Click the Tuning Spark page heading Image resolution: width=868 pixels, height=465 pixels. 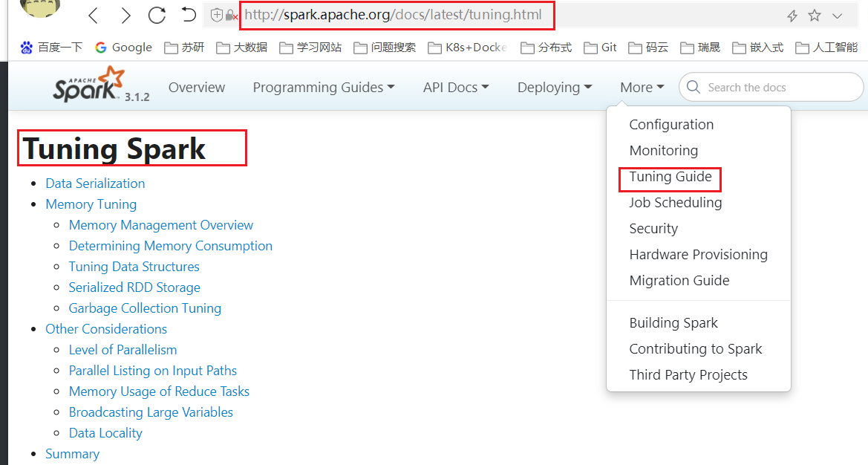click(114, 149)
